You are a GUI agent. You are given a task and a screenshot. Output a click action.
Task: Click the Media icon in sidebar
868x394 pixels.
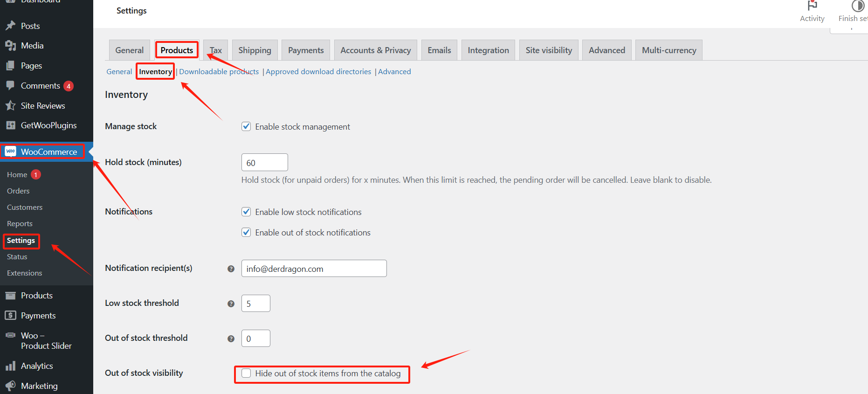click(x=10, y=46)
